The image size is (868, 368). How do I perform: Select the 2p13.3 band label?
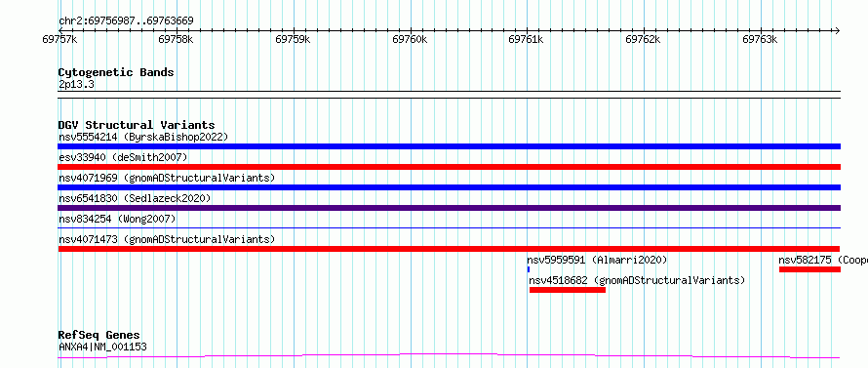click(x=76, y=84)
